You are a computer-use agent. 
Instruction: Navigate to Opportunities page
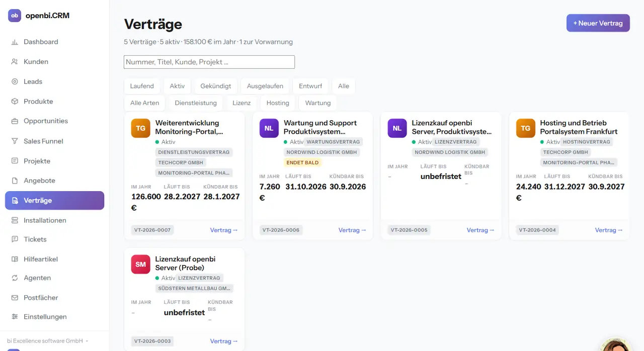54,121
